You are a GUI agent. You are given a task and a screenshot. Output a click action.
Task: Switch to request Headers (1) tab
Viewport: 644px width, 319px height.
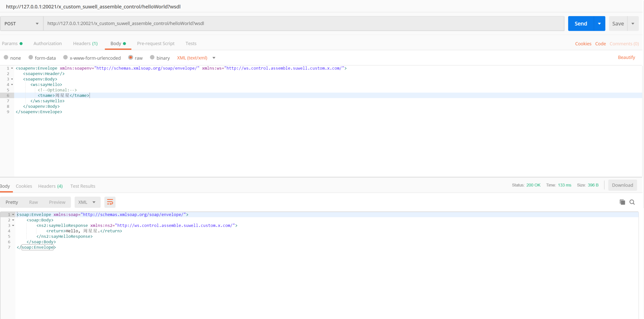85,43
